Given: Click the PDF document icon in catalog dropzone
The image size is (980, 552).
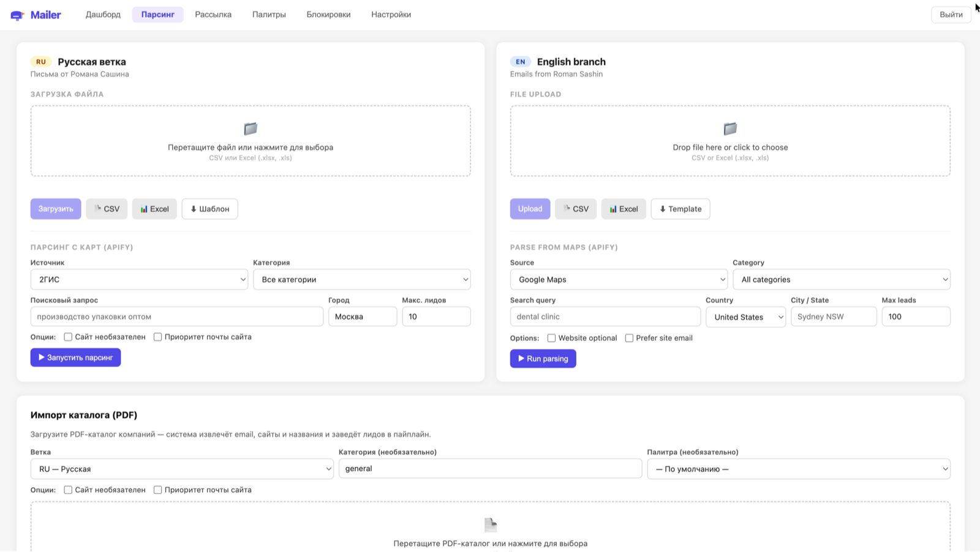Looking at the screenshot, I should 491,524.
